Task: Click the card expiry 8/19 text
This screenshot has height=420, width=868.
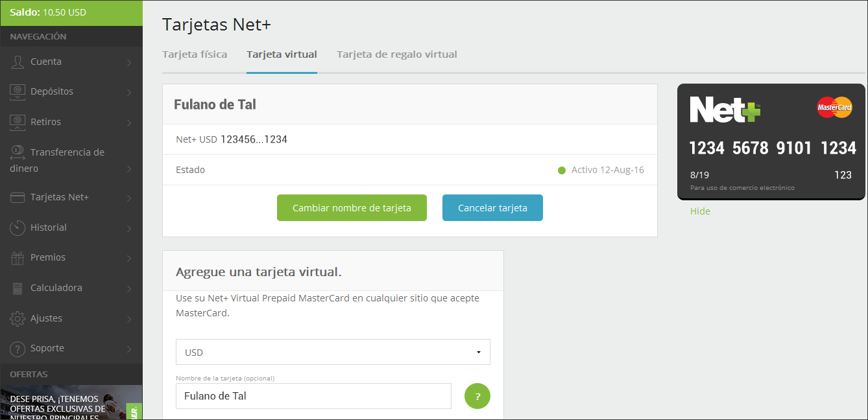Action: tap(699, 175)
